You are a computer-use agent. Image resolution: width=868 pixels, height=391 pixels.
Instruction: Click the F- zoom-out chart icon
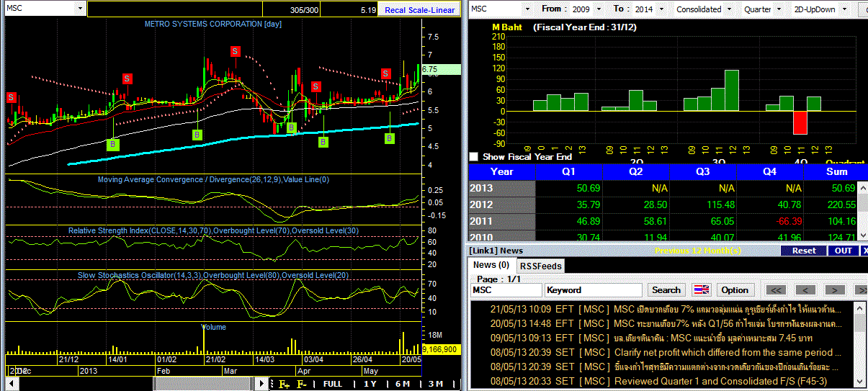point(302,384)
